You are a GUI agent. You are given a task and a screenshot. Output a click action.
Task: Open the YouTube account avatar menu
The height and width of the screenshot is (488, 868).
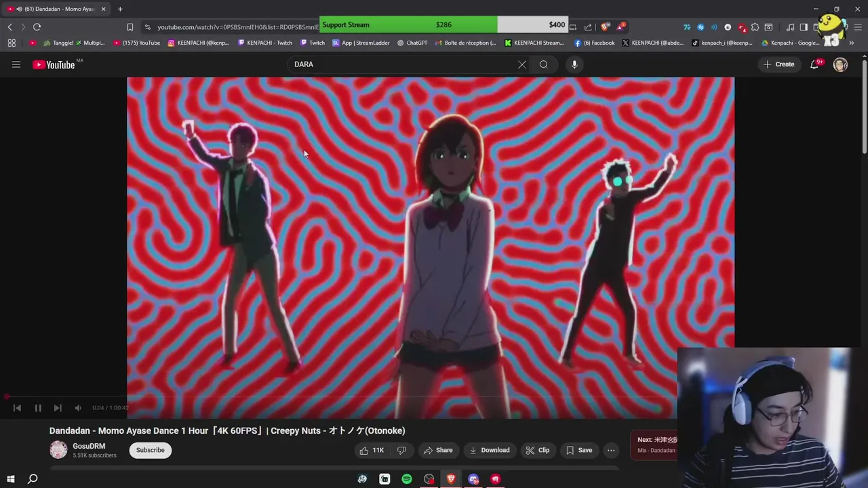840,64
